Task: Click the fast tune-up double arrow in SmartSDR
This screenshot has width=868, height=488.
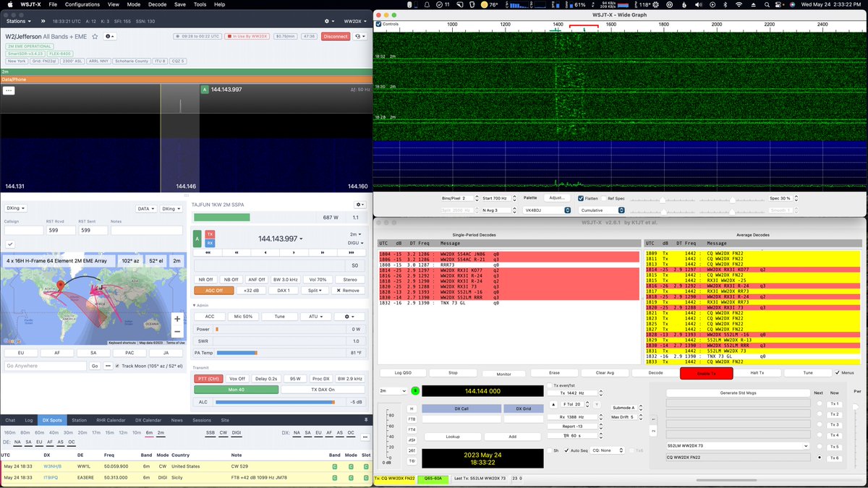Action: 322,252
